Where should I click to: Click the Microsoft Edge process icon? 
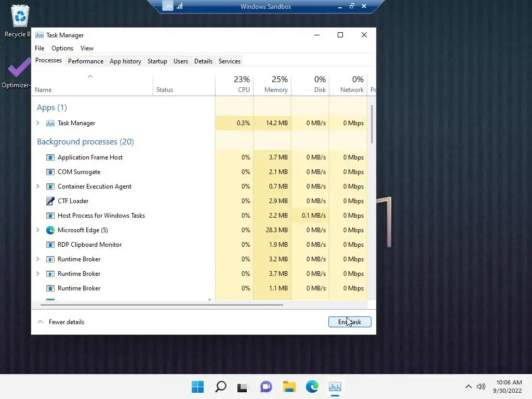click(x=50, y=230)
